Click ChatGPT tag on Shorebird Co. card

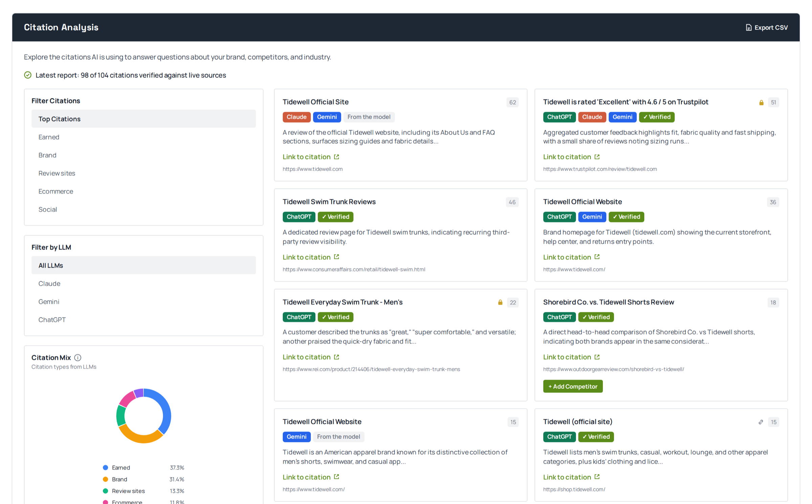pos(559,317)
